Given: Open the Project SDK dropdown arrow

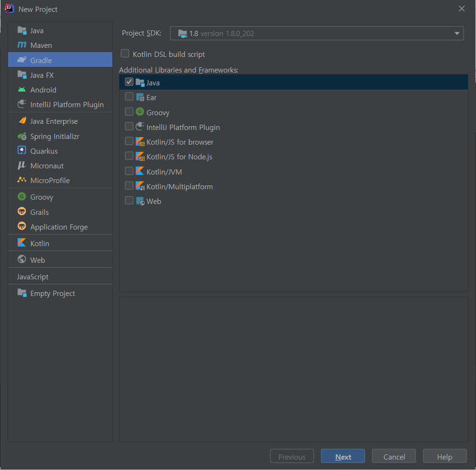Looking at the screenshot, I should click(457, 33).
